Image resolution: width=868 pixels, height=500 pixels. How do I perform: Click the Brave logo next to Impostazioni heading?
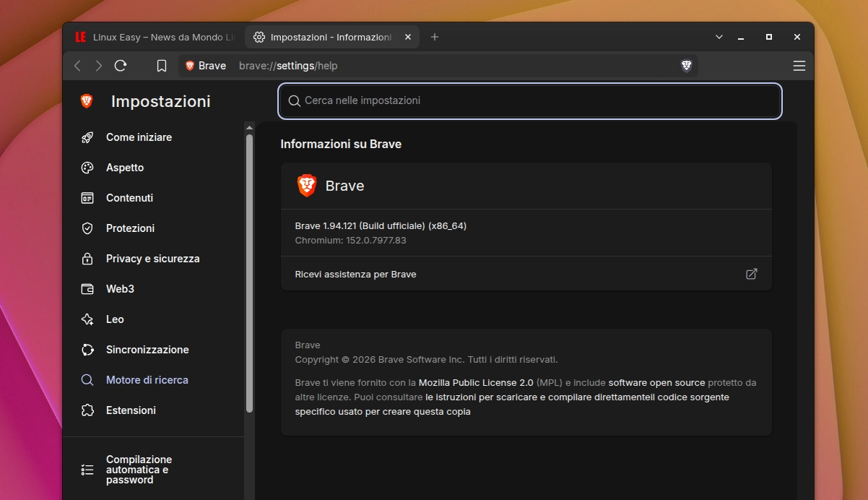tap(87, 101)
